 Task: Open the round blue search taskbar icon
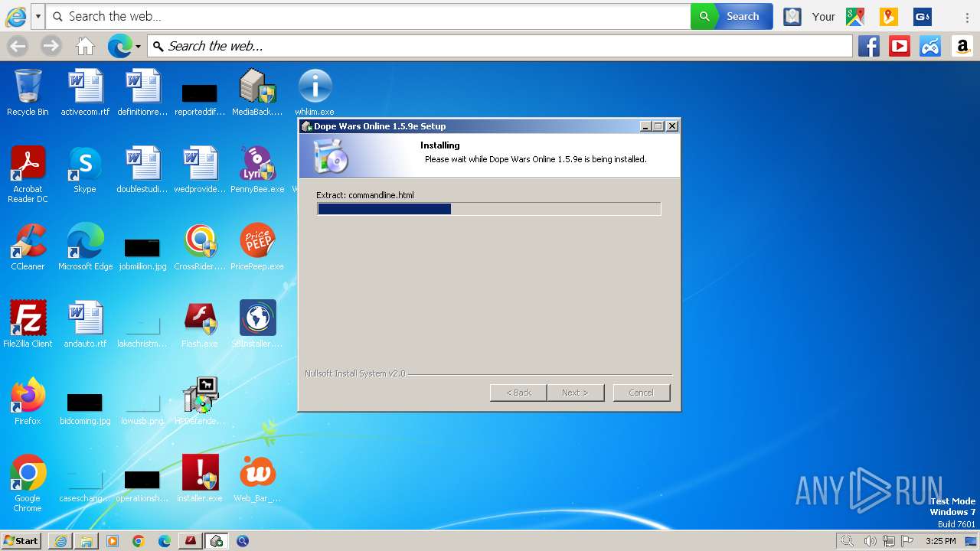pyautogui.click(x=243, y=541)
